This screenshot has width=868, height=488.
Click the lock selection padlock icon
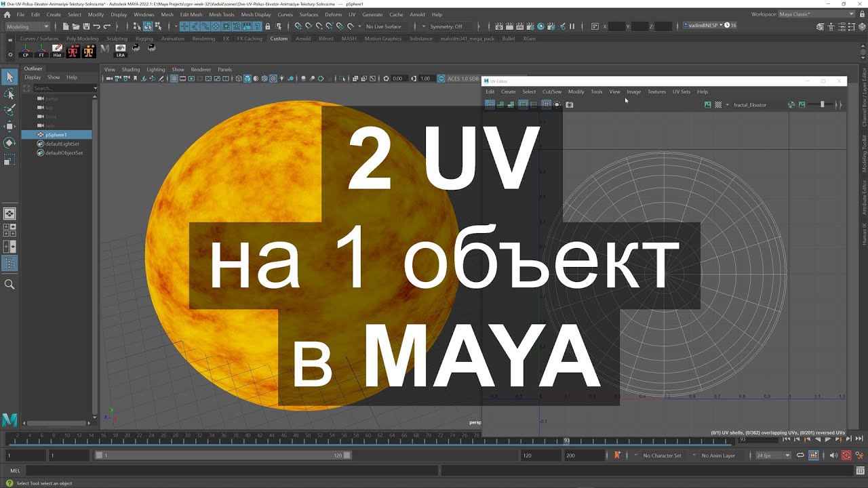[x=268, y=26]
